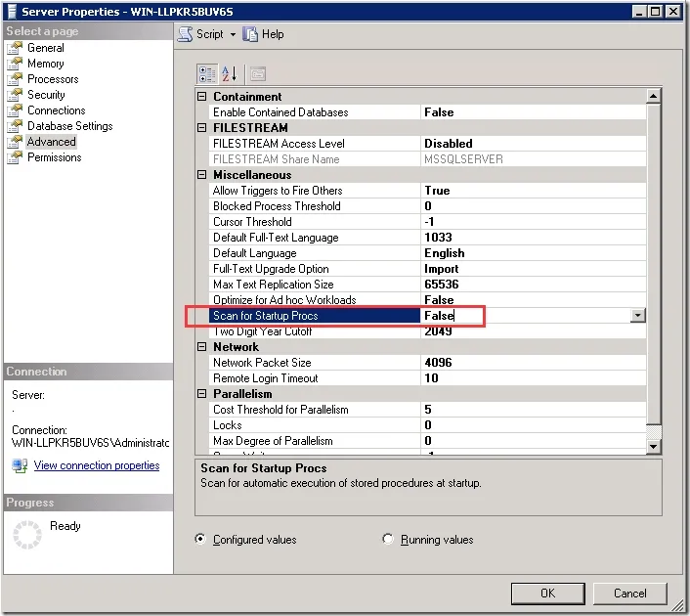Image resolution: width=690 pixels, height=616 pixels.
Task: Click Network Packet Size value 4096
Action: 438,363
